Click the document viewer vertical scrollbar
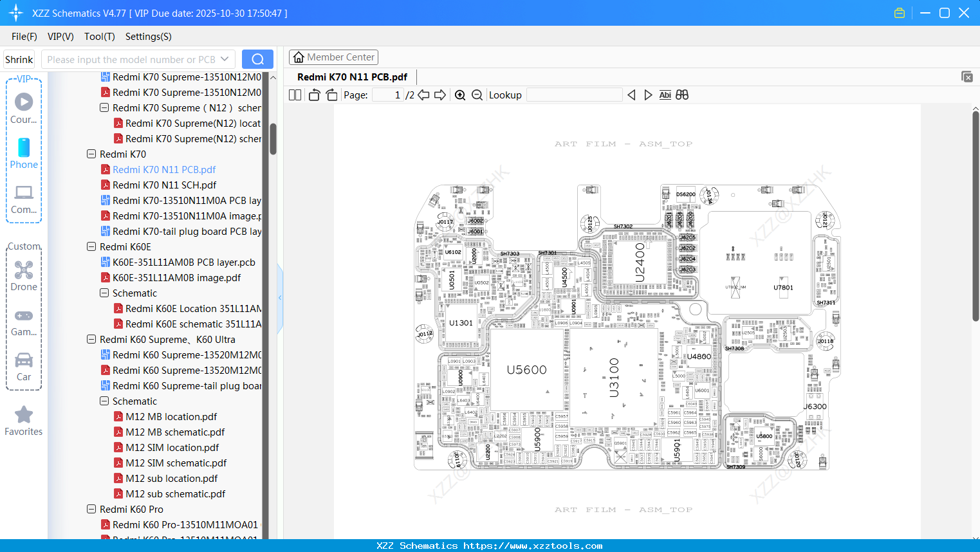 (975, 216)
